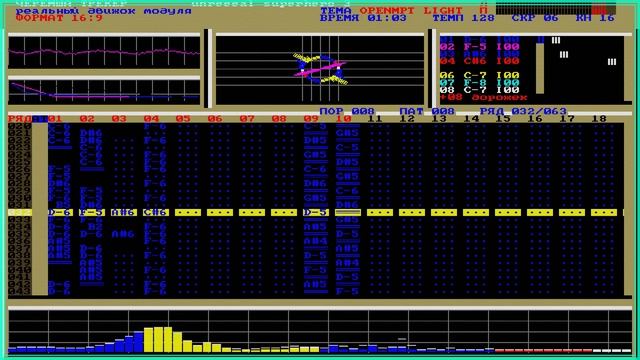The width and height of the screenshot is (640, 360).
Task: Click the D-5 note in highlighted row
Action: (316, 213)
